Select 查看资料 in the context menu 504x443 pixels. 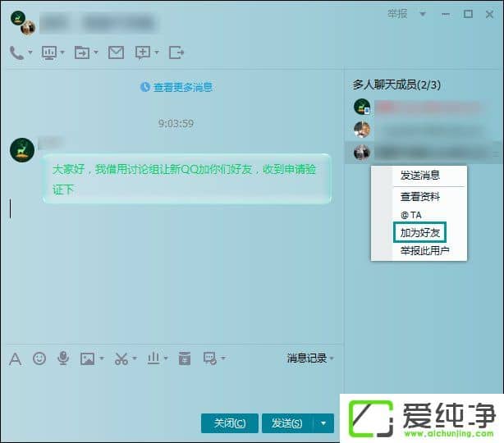pos(420,197)
